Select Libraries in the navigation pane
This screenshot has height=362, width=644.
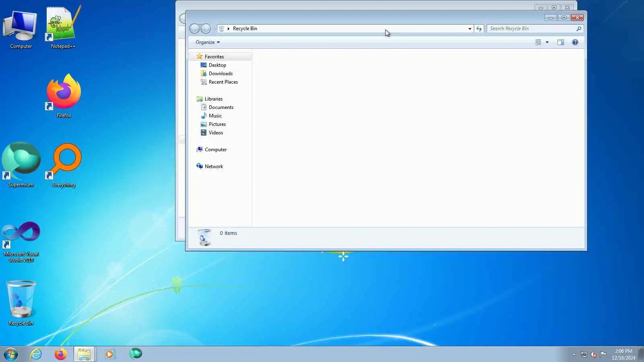(x=214, y=99)
